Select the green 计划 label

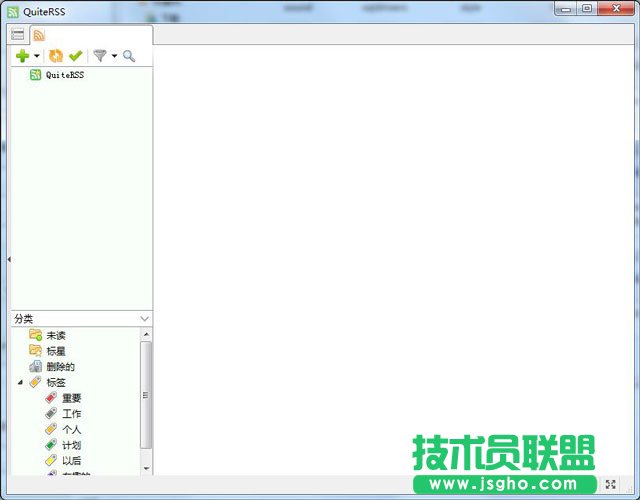click(70, 445)
